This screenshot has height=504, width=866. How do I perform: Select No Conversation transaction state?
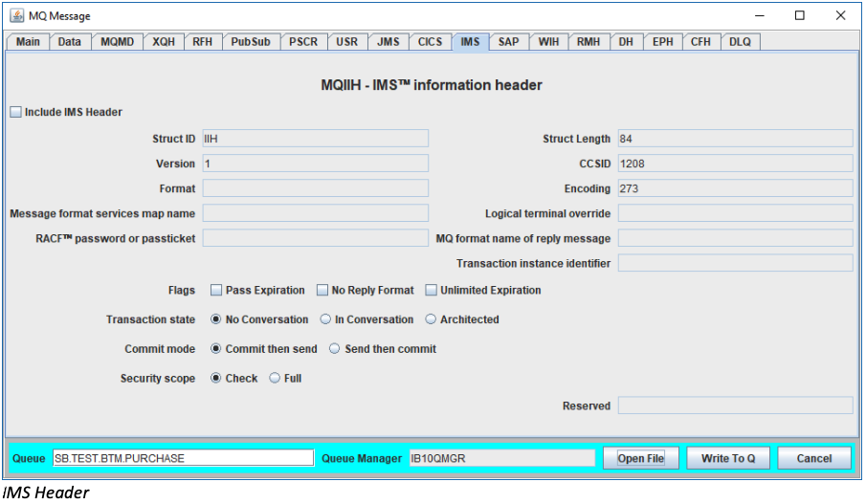(x=216, y=319)
